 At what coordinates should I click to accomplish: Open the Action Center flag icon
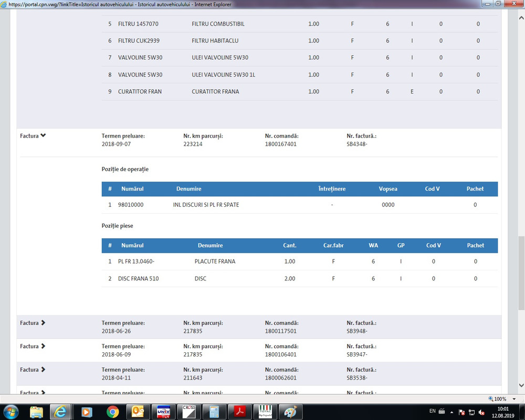click(461, 412)
